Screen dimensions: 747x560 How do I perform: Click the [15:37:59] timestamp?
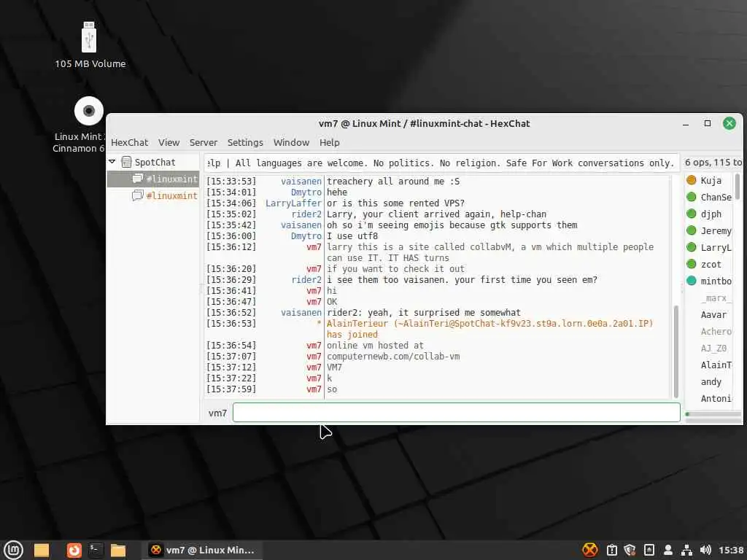tap(231, 389)
